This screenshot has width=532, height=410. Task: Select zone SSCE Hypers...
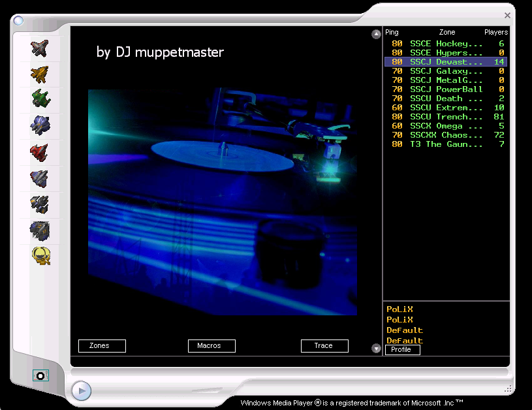[446, 53]
